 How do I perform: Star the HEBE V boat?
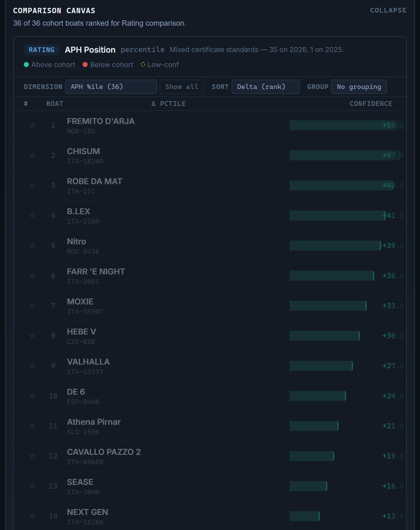tap(33, 336)
